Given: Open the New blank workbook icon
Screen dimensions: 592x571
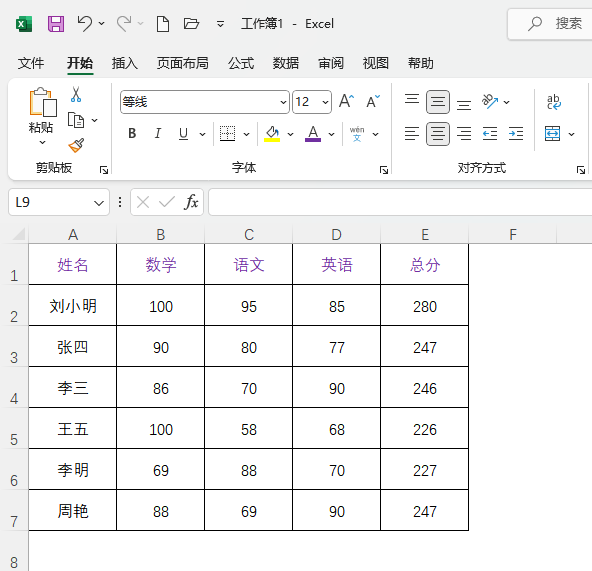Looking at the screenshot, I should (x=163, y=24).
